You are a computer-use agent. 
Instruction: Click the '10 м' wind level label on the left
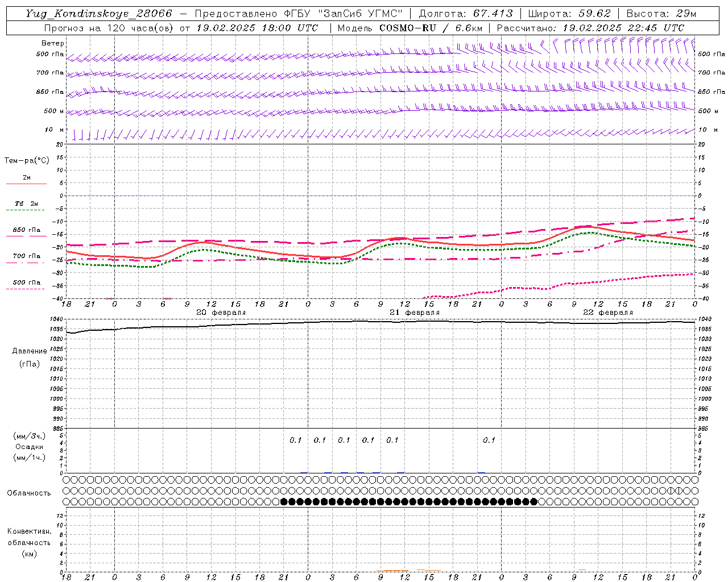(x=55, y=130)
